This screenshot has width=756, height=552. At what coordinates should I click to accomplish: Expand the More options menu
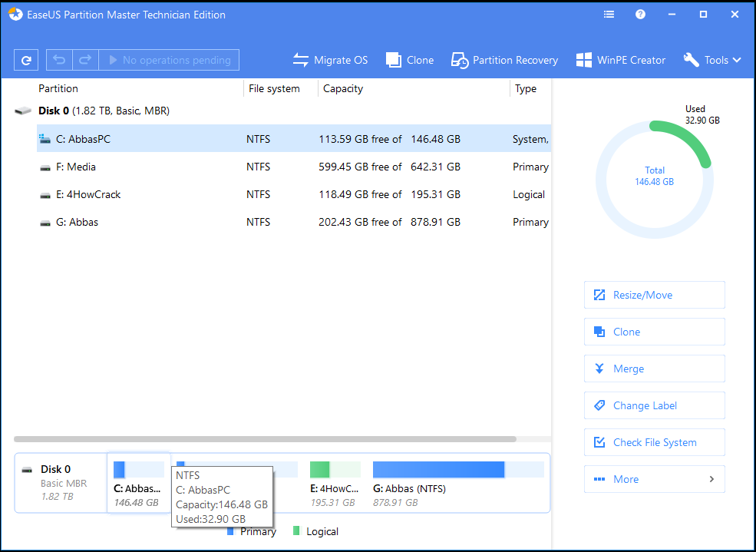(x=654, y=479)
